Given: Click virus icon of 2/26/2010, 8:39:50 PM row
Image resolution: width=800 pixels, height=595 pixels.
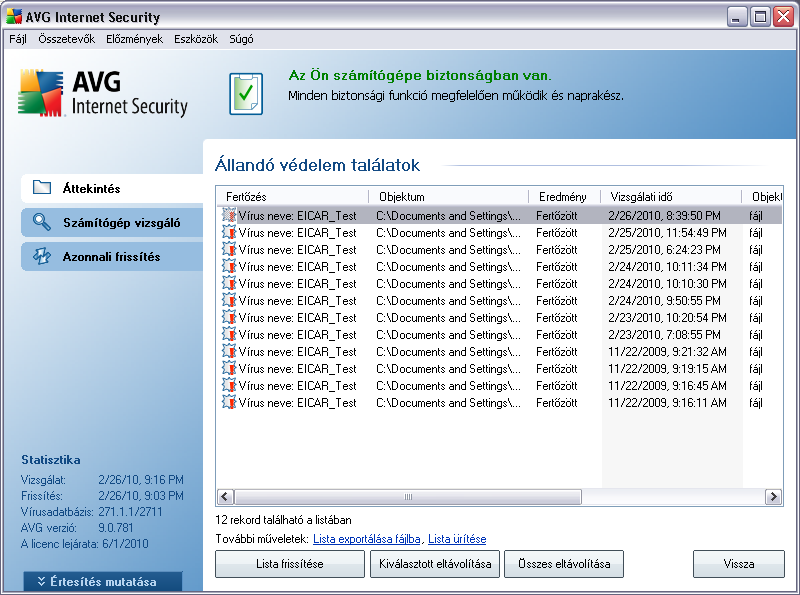Looking at the screenshot, I should pyautogui.click(x=229, y=215).
